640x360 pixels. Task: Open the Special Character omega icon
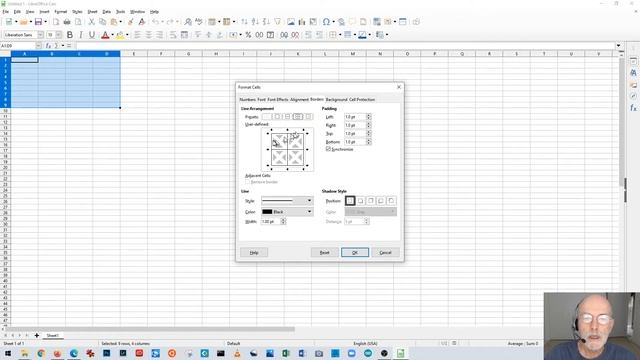coord(326,22)
